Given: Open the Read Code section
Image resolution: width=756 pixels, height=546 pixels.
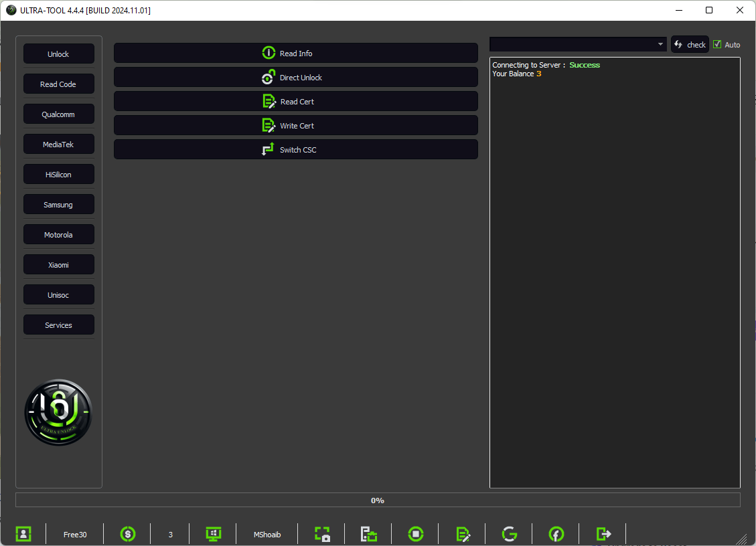Looking at the screenshot, I should [59, 84].
